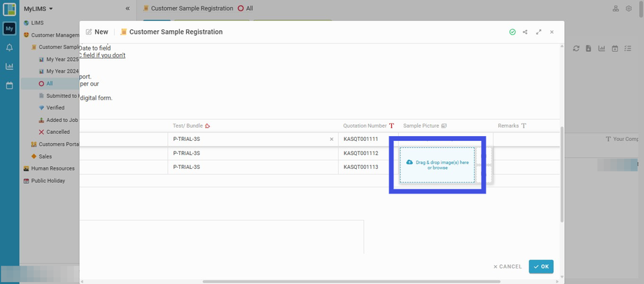Click the green check status icon in dialog
This screenshot has width=644, height=284.
[512, 32]
